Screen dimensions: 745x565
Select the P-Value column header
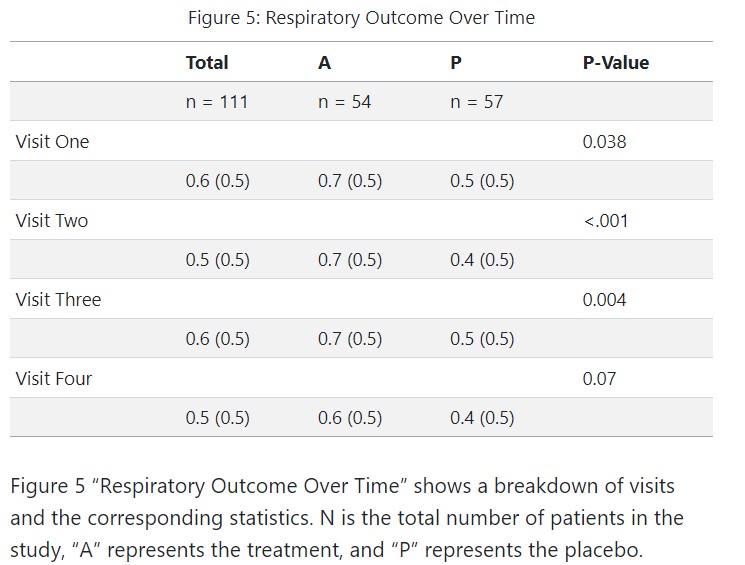[615, 62]
